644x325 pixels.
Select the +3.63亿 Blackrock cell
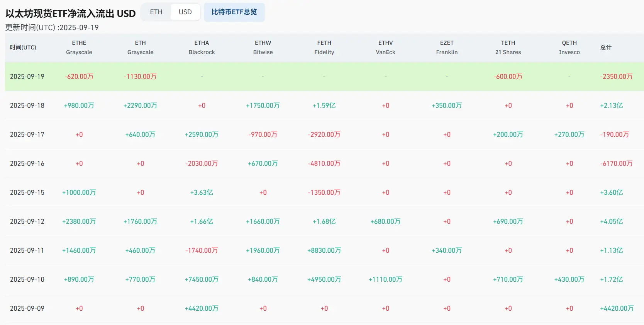pos(202,192)
